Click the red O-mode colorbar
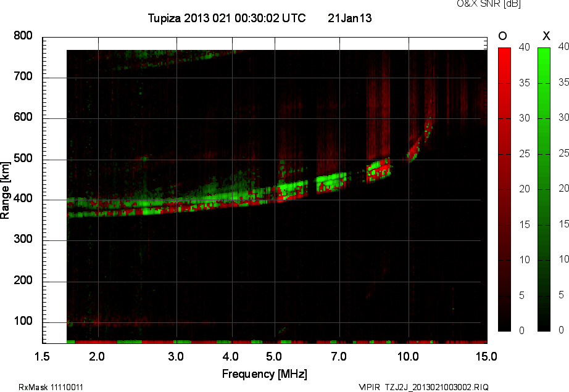Image resolution: width=569 pixels, height=392 pixels. 504,189
